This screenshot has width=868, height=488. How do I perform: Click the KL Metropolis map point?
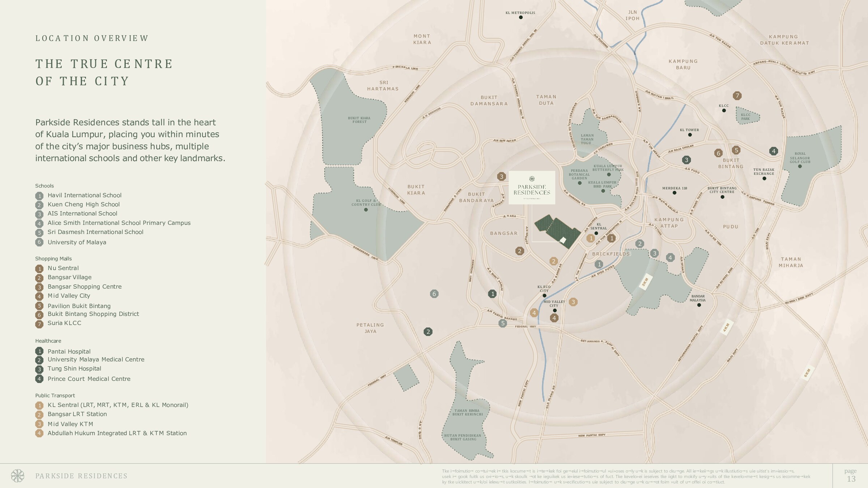click(521, 17)
